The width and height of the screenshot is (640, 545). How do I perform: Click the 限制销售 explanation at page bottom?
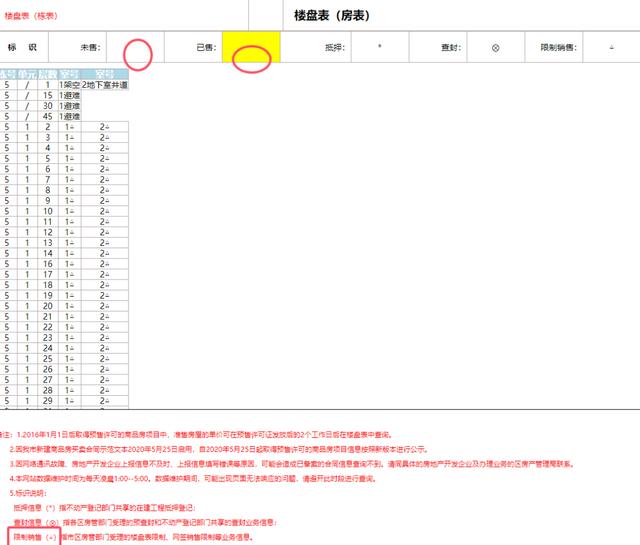[133, 537]
